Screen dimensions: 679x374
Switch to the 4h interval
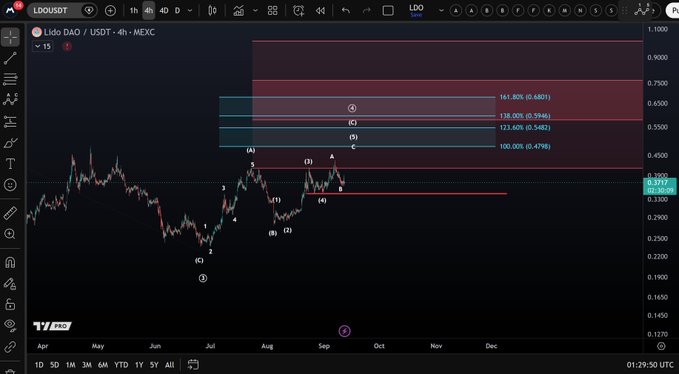click(149, 11)
